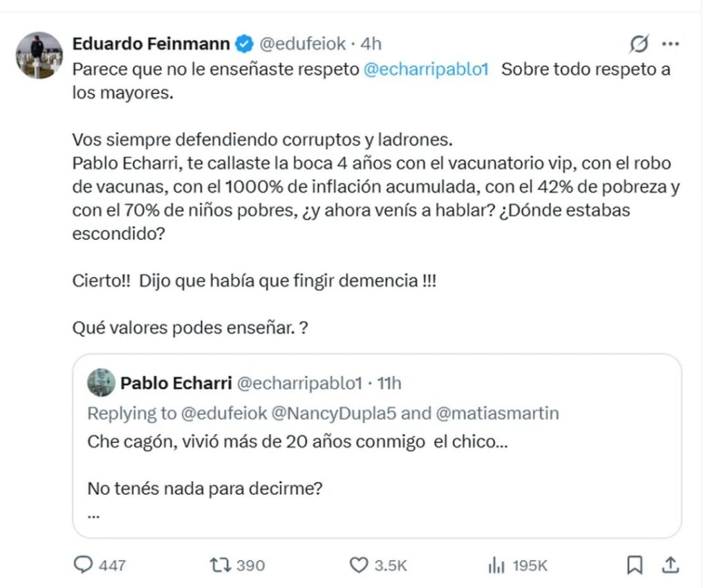Click the @echarripablo1 mention link
This screenshot has width=708, height=588.
tap(426, 70)
